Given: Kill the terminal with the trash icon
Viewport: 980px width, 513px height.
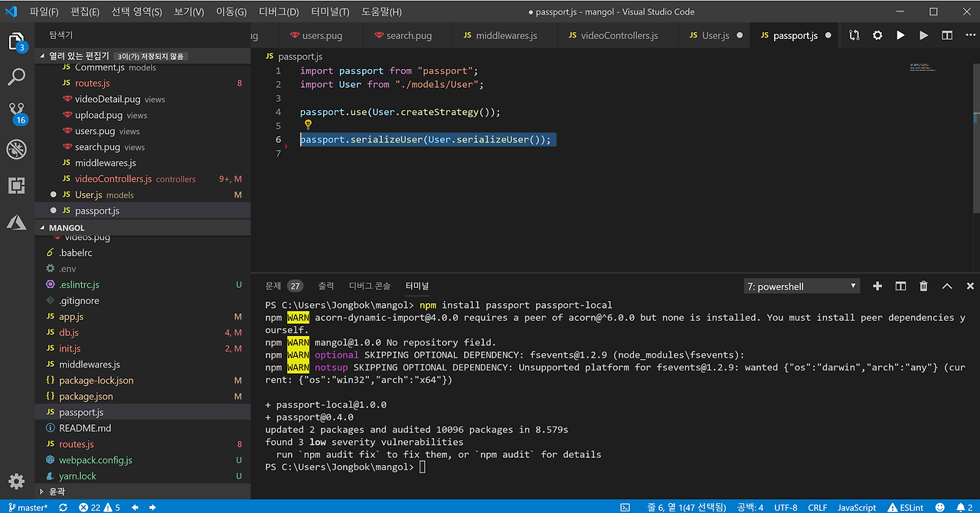Looking at the screenshot, I should pos(923,286).
